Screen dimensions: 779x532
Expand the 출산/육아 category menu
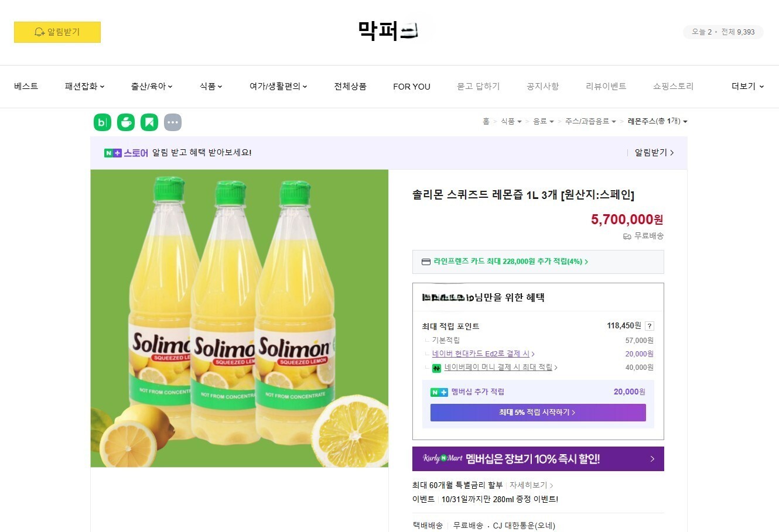click(x=152, y=86)
